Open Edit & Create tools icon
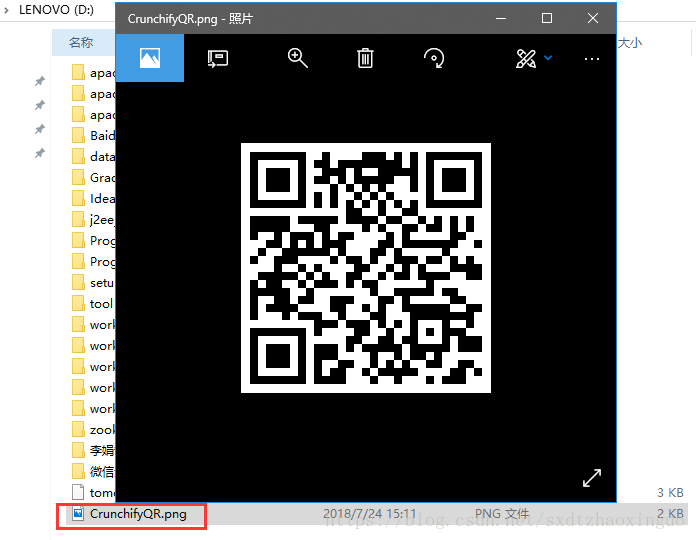The height and width of the screenshot is (540, 696). coord(526,58)
